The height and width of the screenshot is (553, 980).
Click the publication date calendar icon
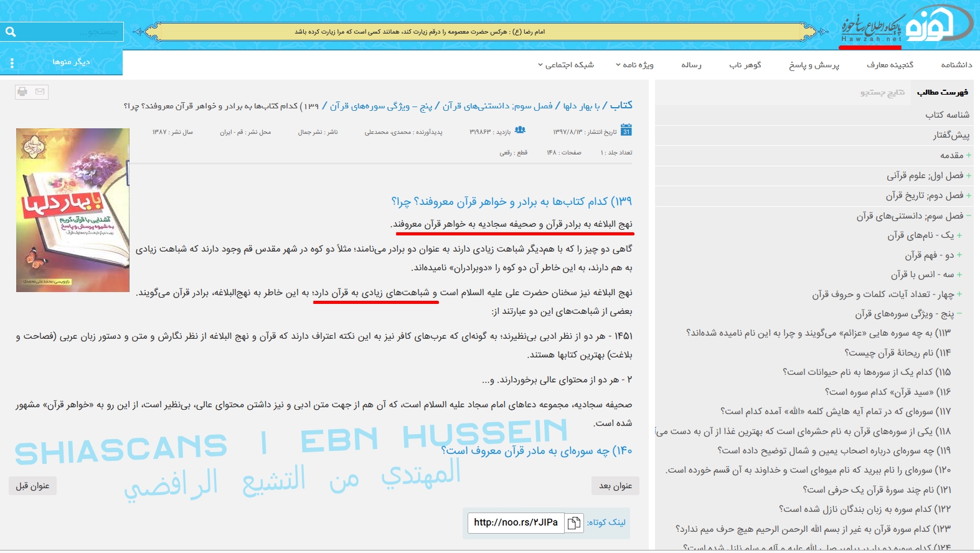[626, 130]
